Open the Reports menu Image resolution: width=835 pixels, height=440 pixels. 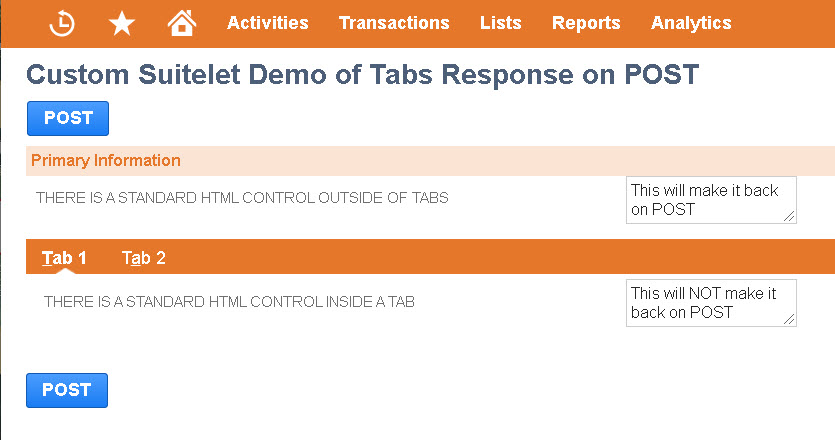click(586, 23)
